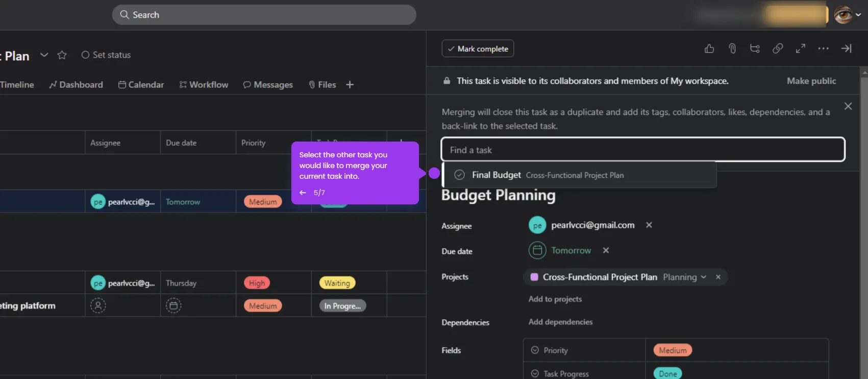
Task: Switch to the Messages tab
Action: [x=268, y=85]
